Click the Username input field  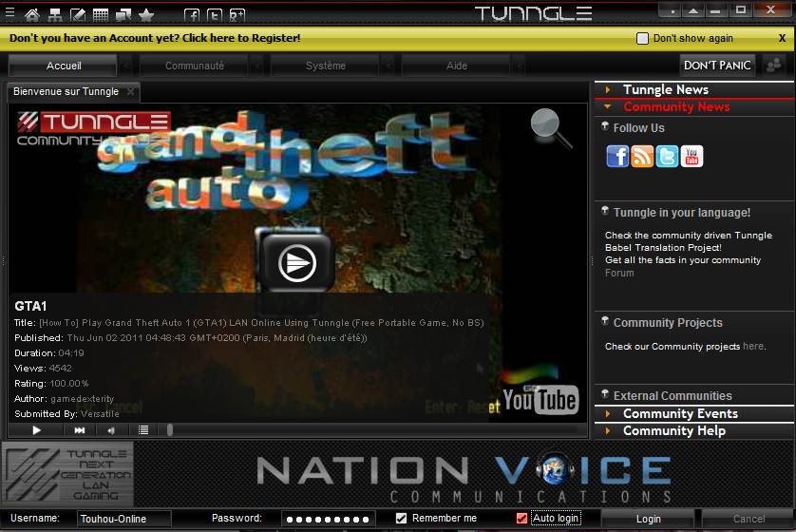(123, 519)
